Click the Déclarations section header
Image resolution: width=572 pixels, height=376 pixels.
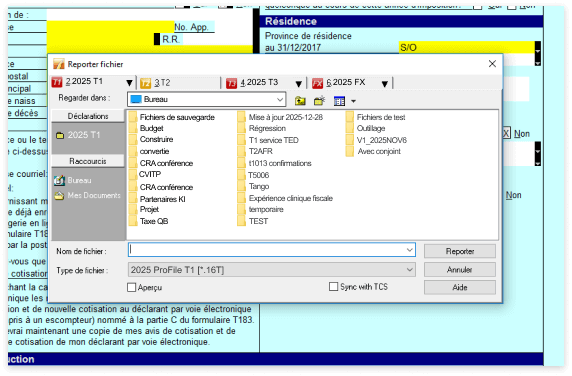coord(88,116)
